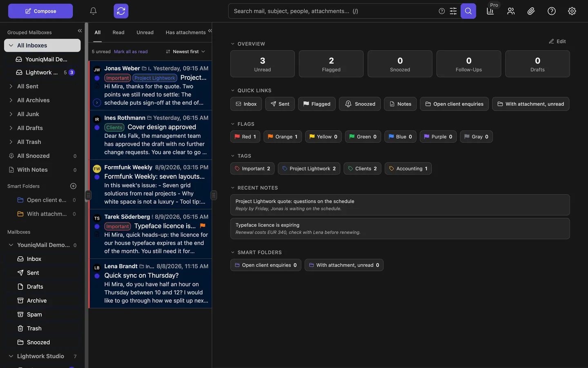
Task: Collapse the message list panel chevron
Action: point(210,31)
